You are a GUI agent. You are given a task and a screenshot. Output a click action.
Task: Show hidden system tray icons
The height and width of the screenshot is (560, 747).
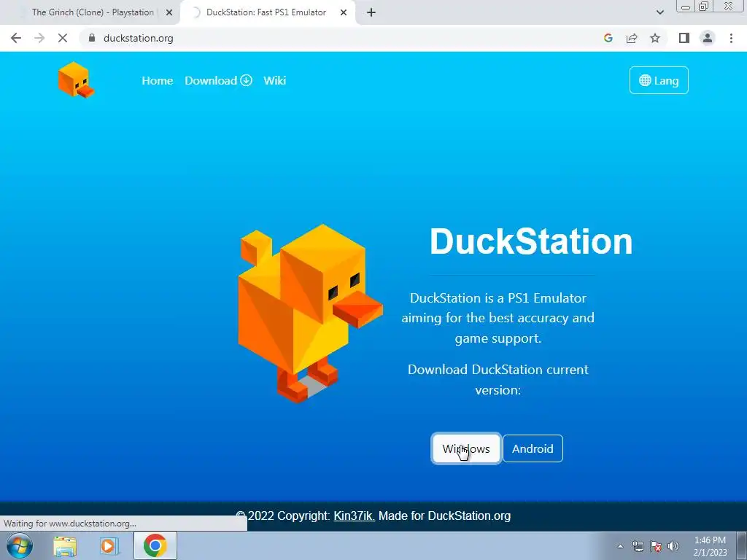pyautogui.click(x=620, y=546)
